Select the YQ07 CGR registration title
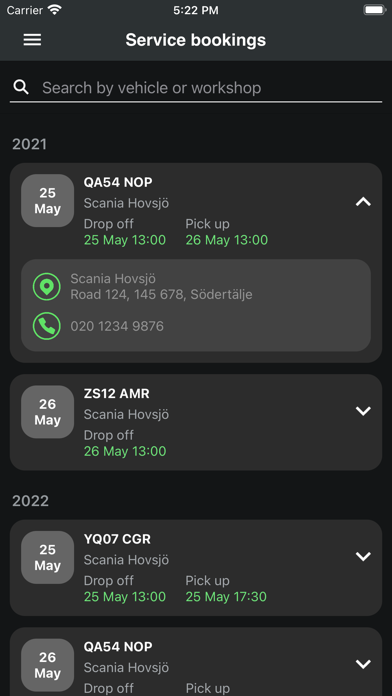392x696 pixels. [117, 539]
